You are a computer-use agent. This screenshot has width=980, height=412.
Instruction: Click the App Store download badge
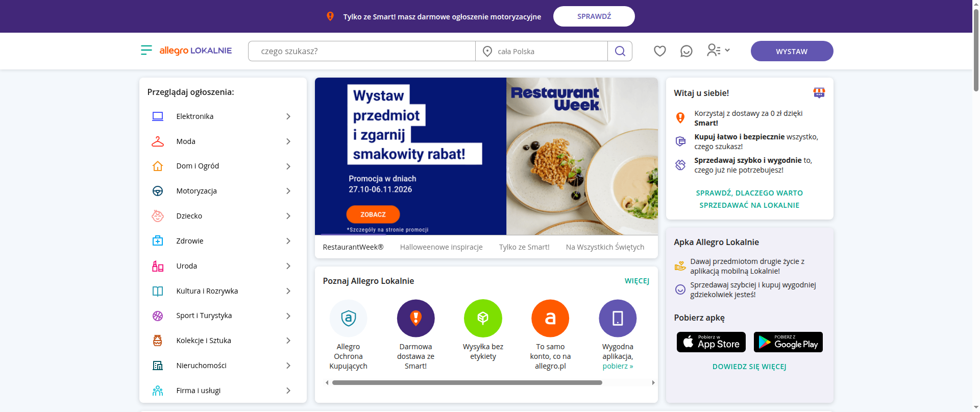[711, 342]
